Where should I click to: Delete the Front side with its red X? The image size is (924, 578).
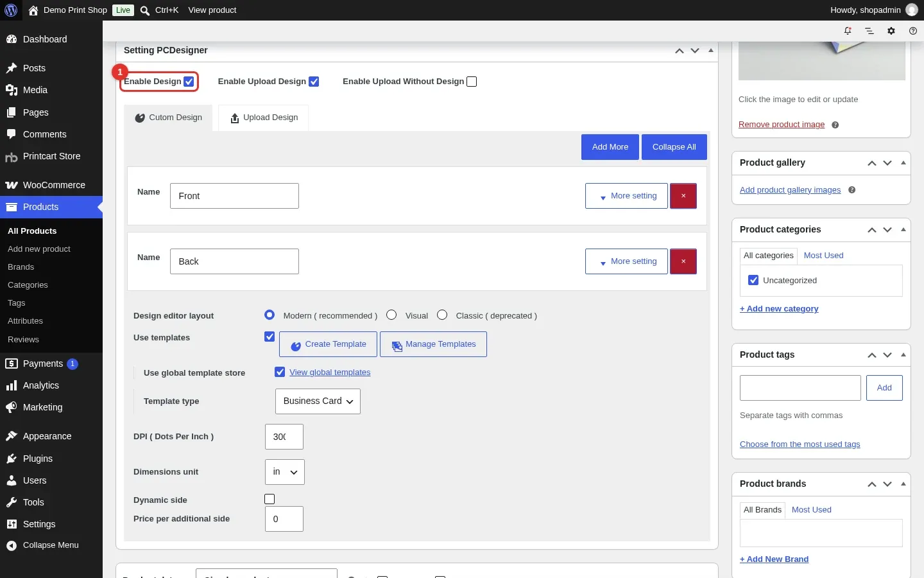click(683, 196)
